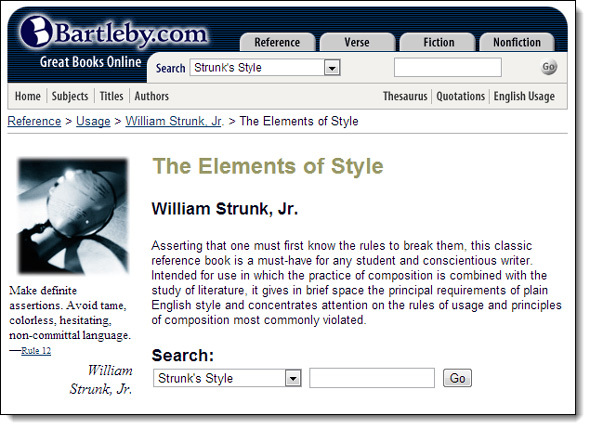Screen dimensions: 590x429
Task: Follow the Reference breadcrumb link
Action: [34, 121]
